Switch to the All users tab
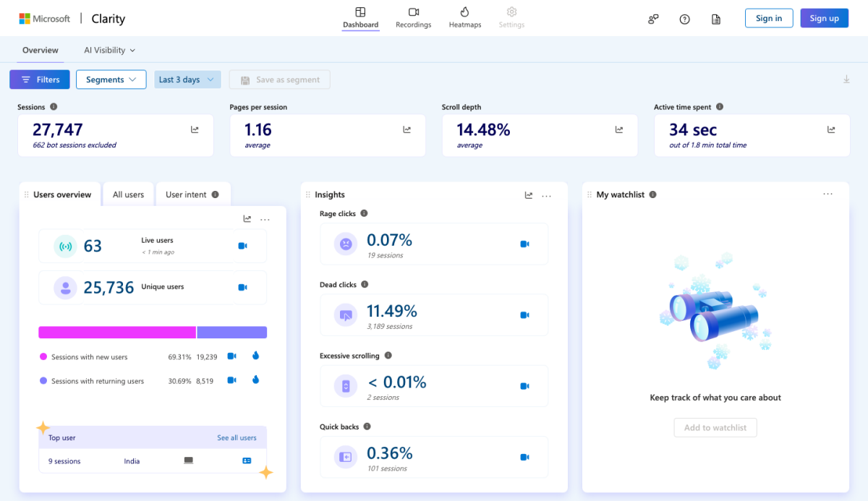The height and width of the screenshot is (501, 868). coord(129,194)
